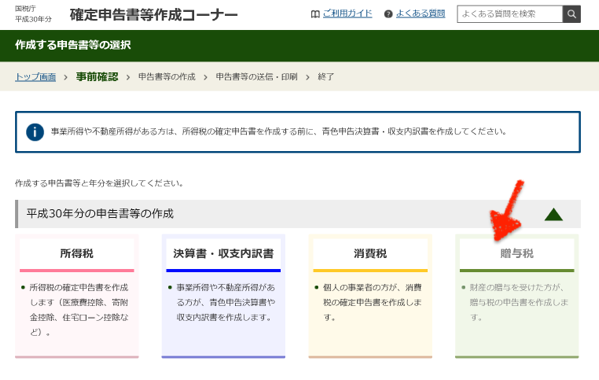Open the よくある質問 link

(x=421, y=14)
